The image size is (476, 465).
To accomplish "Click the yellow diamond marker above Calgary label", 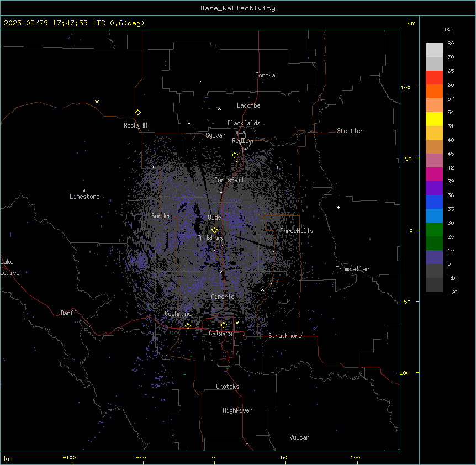I will [x=224, y=325].
